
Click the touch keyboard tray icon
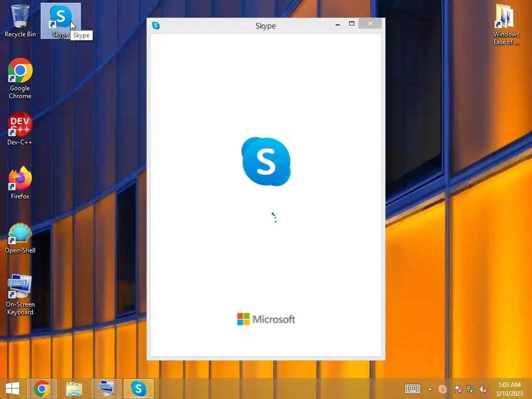pyautogui.click(x=413, y=389)
